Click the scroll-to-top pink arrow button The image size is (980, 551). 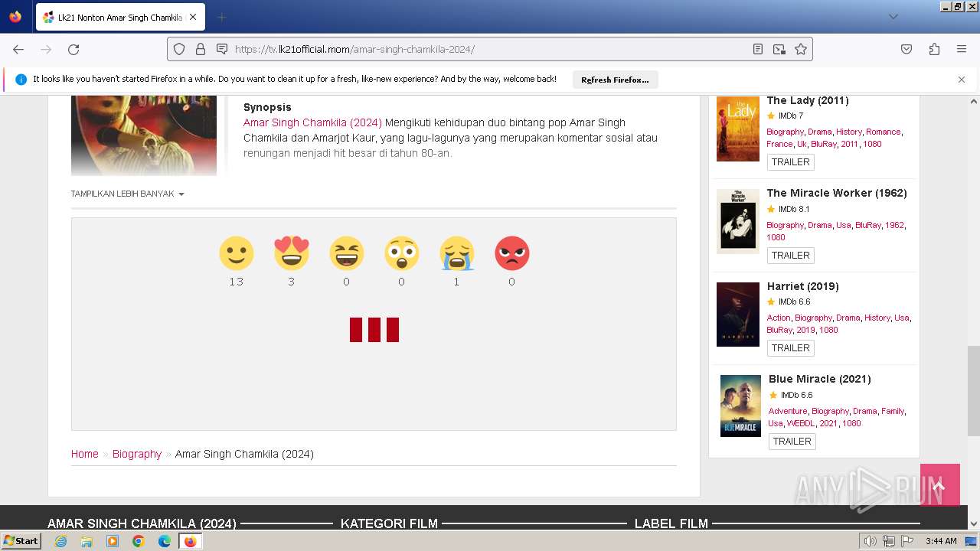point(940,485)
